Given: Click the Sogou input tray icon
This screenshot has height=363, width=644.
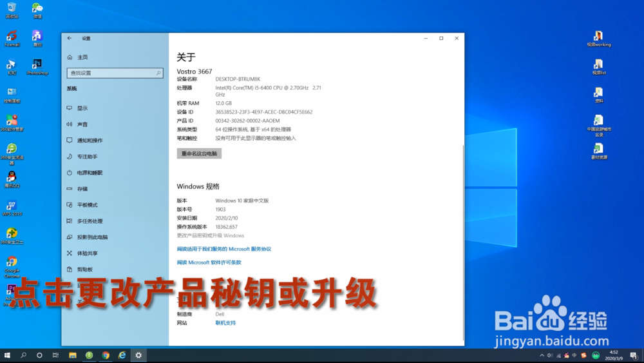Looking at the screenshot, I should coord(583,356).
